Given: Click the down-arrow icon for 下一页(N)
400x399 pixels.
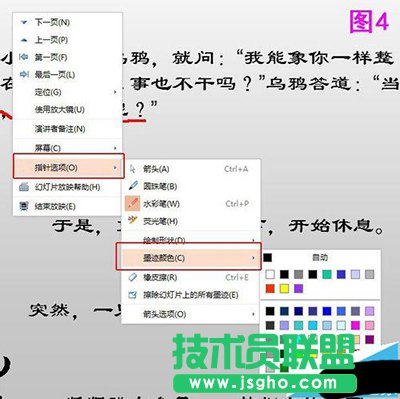Looking at the screenshot, I should coord(24,23).
